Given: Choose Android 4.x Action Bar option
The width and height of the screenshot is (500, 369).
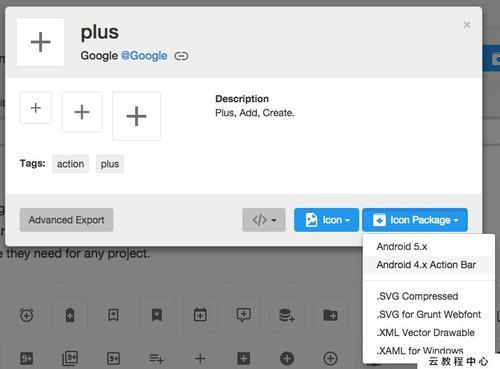Looking at the screenshot, I should pyautogui.click(x=426, y=265).
